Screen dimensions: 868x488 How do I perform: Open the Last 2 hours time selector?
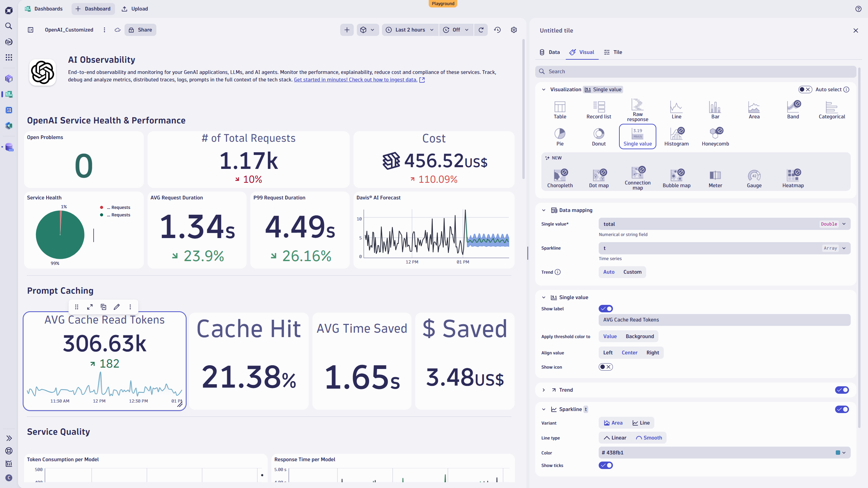[x=409, y=30]
